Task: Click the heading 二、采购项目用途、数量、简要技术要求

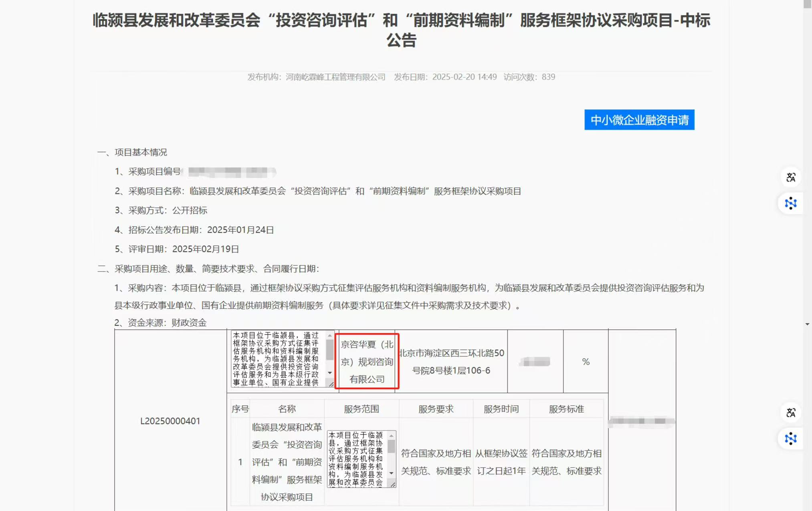Action: [208, 269]
